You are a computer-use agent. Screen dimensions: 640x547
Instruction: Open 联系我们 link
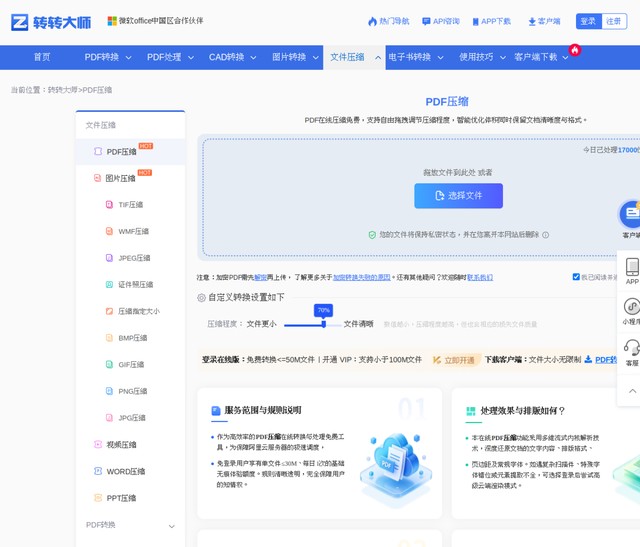[x=480, y=277]
